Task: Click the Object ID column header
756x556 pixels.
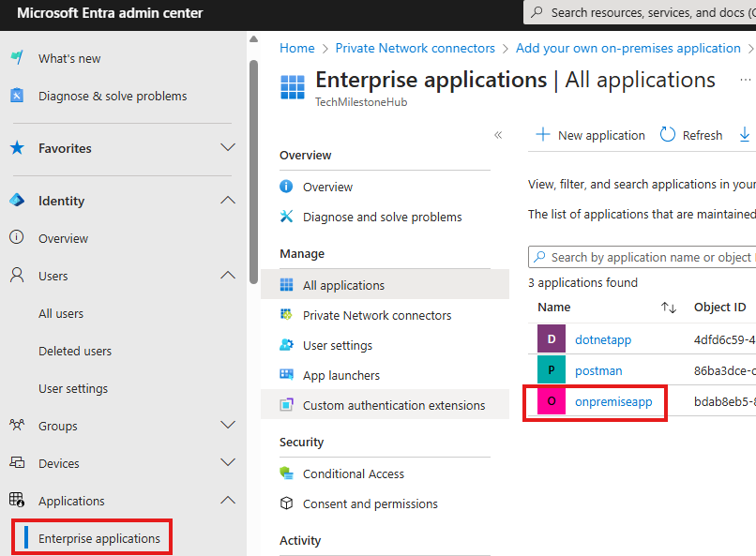Action: coord(719,307)
